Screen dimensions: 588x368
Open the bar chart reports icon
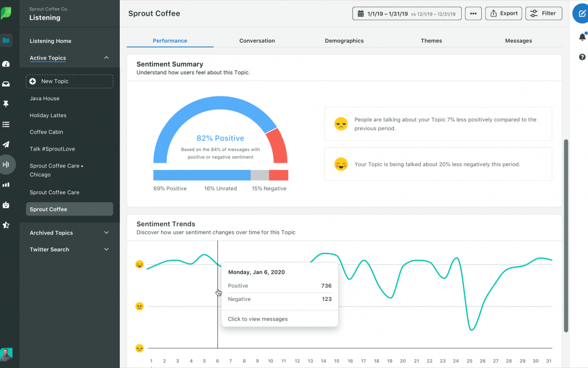coord(6,185)
